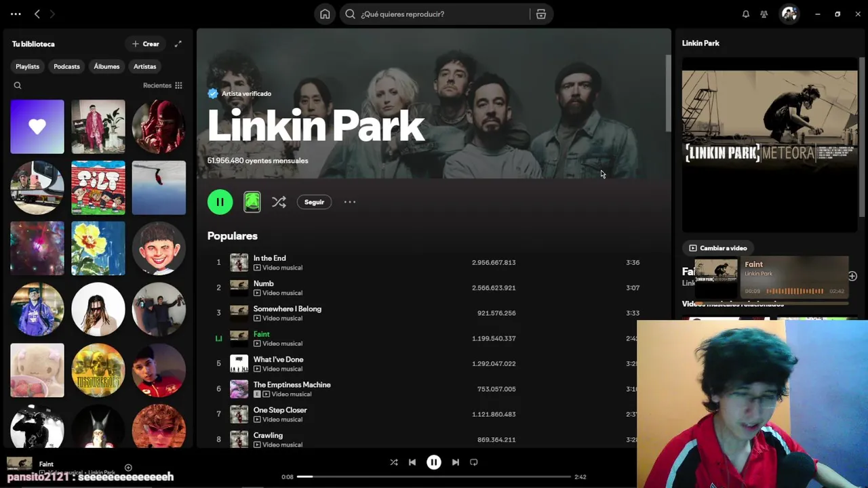The height and width of the screenshot is (488, 868).
Task: Go forward with the right arrow
Action: 52,14
